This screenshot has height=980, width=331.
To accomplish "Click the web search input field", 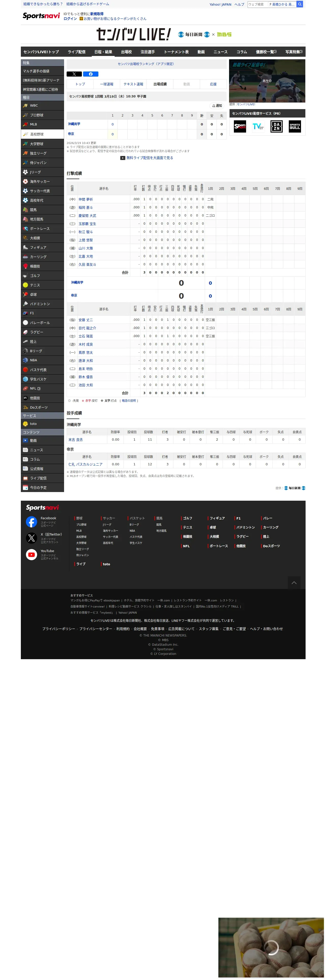I will (x=258, y=4).
